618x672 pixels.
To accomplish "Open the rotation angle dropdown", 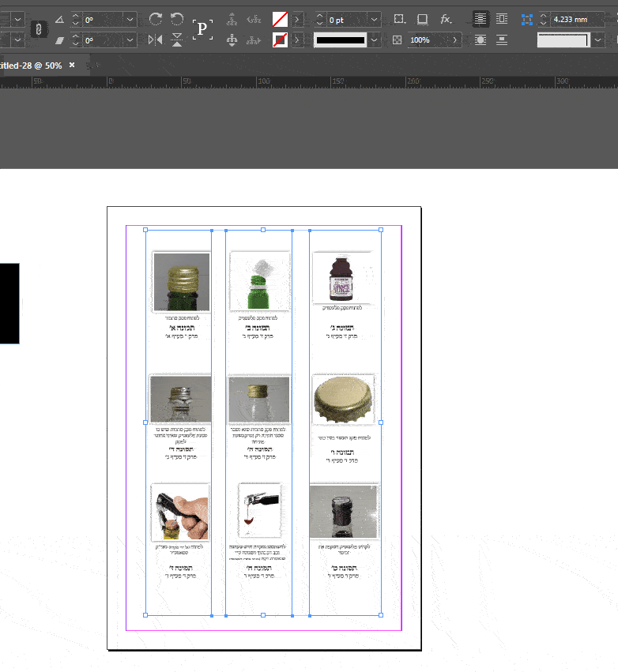I will coord(130,20).
